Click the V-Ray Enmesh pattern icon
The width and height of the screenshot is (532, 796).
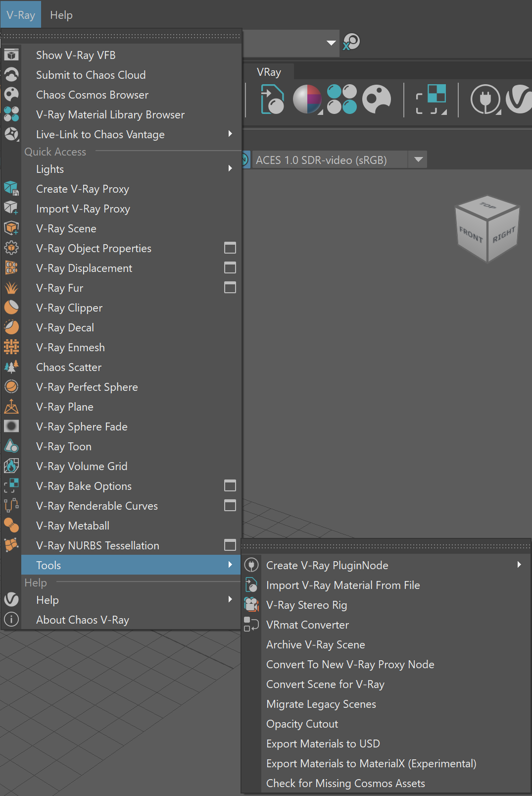(11, 347)
